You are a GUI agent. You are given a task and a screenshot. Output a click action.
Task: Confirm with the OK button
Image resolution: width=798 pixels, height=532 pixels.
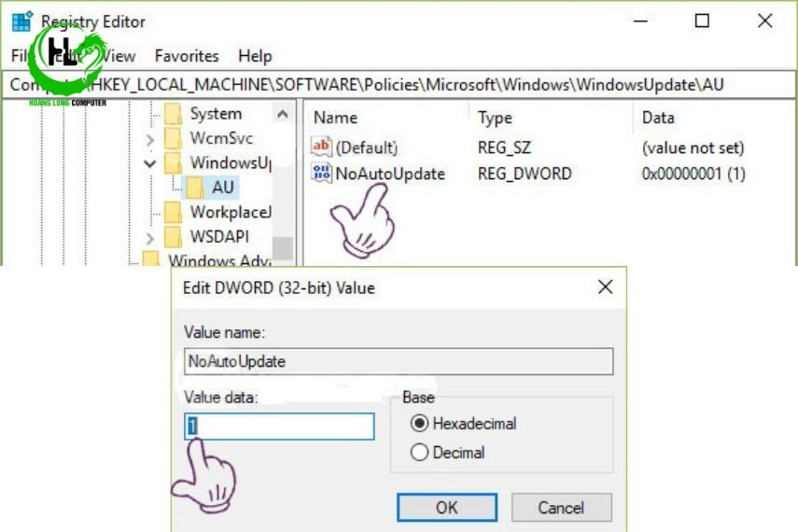447,507
